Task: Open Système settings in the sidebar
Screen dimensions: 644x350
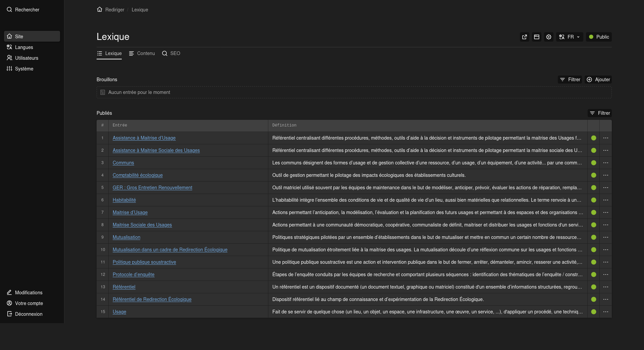Action: click(x=24, y=69)
